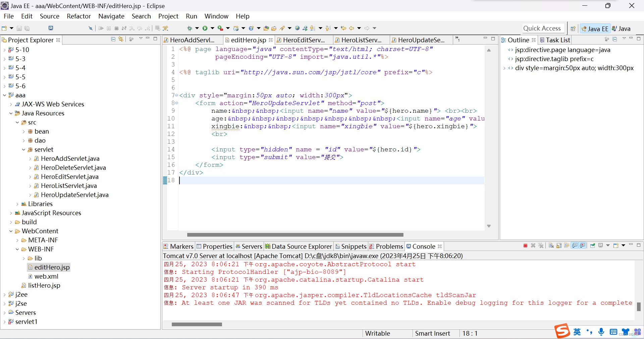Click the Sogou input method S logo
The image size is (644, 339).
pos(562,331)
